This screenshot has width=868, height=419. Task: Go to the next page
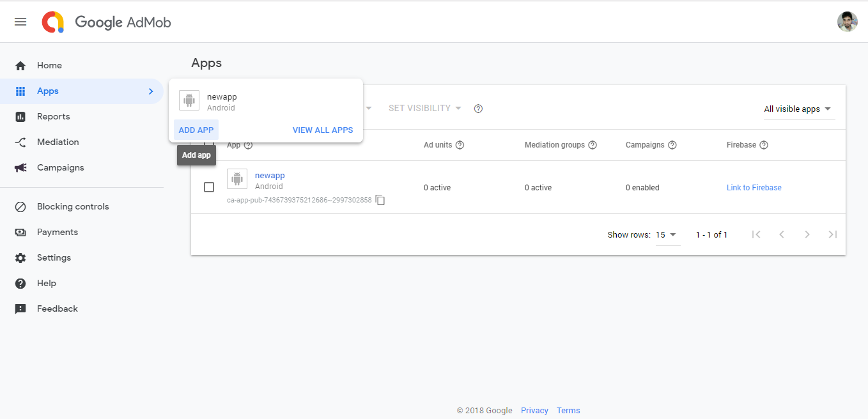[807, 234]
